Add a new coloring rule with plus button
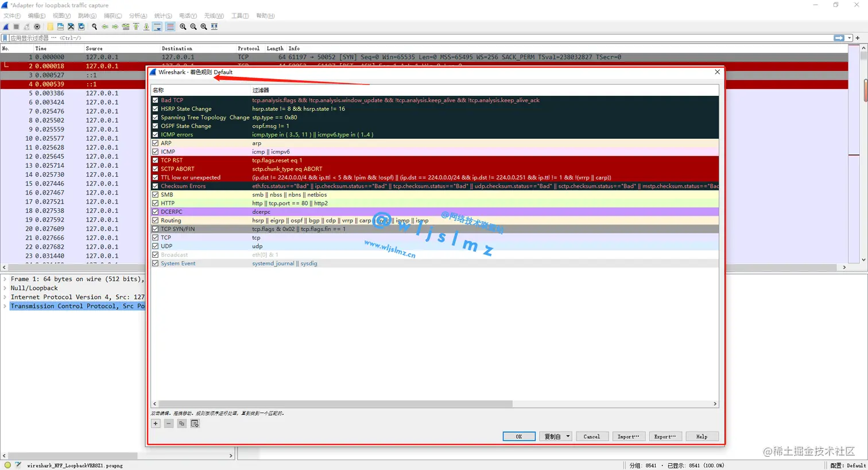 [x=156, y=424]
